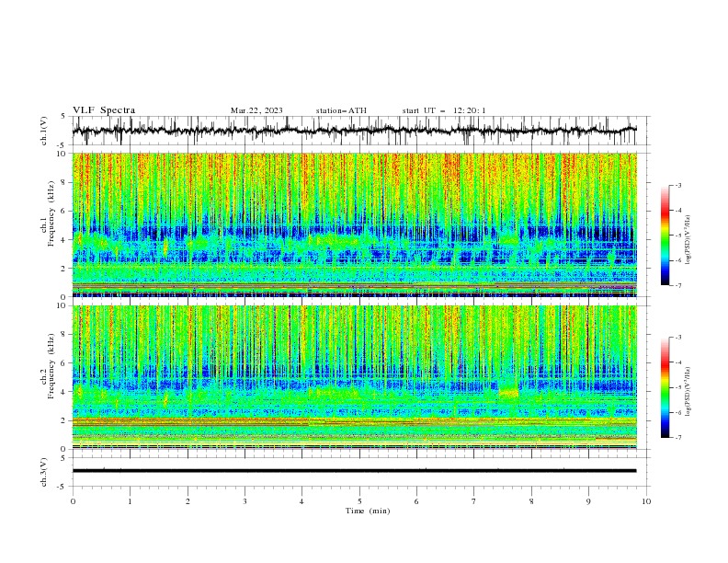Click the time axis tick label '2'
Image resolution: width=728 pixels, height=563 pixels.
coord(188,501)
